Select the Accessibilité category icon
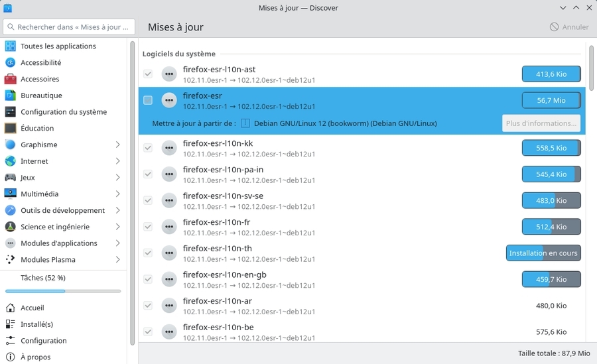This screenshot has width=597, height=364. (10, 62)
